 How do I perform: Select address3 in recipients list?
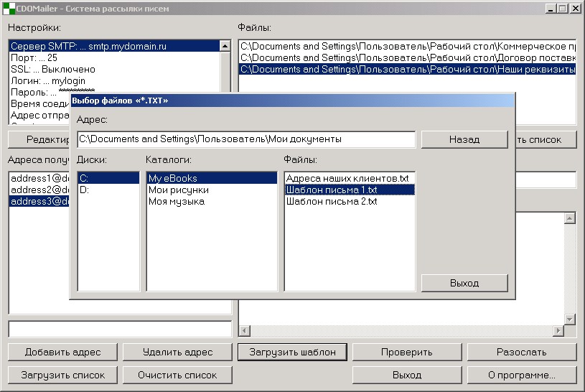tap(39, 201)
